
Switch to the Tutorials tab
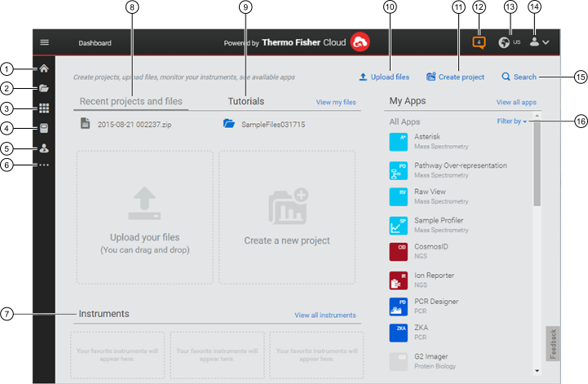tap(246, 101)
